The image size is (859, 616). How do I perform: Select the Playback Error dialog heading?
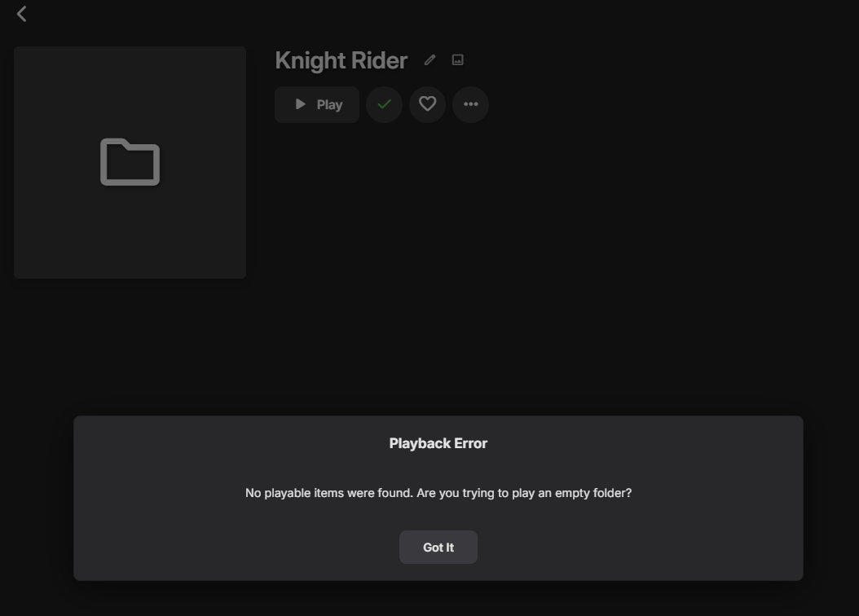click(x=438, y=443)
